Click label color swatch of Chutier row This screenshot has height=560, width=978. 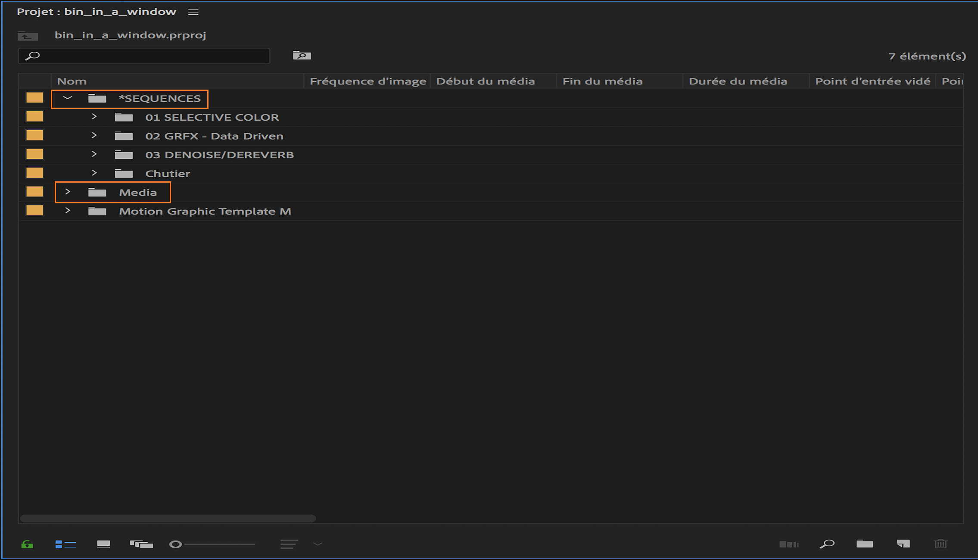click(x=34, y=173)
